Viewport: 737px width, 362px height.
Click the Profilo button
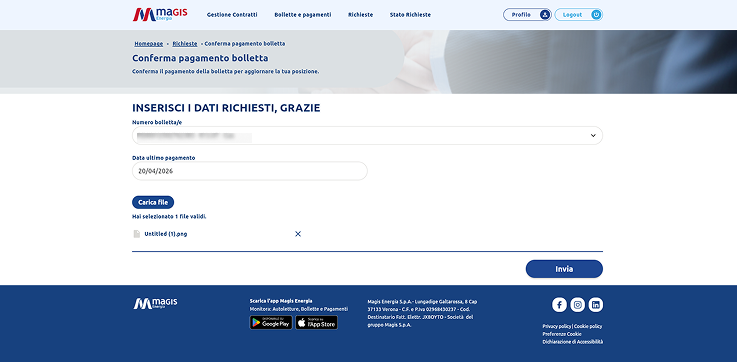click(527, 15)
